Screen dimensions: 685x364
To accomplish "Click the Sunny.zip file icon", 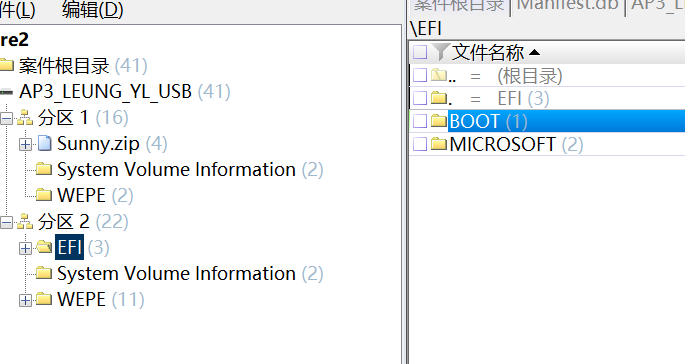I will tap(45, 143).
